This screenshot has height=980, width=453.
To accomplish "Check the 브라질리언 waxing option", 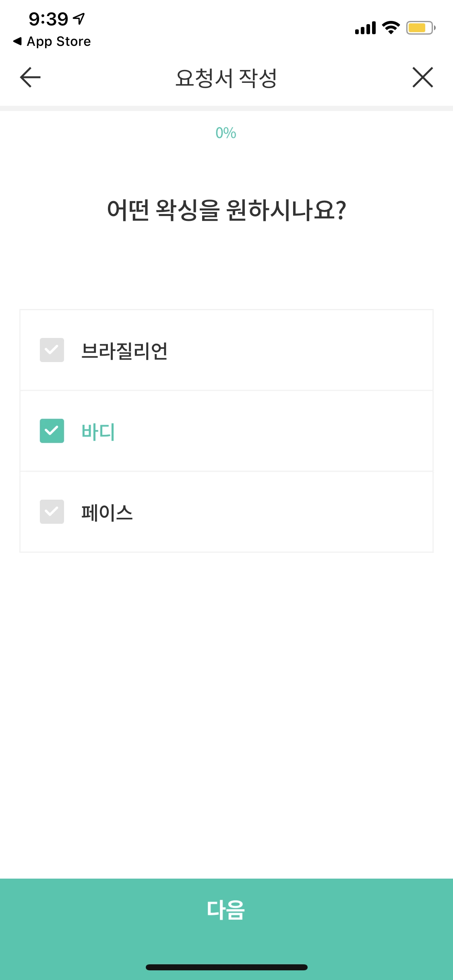I will click(52, 351).
